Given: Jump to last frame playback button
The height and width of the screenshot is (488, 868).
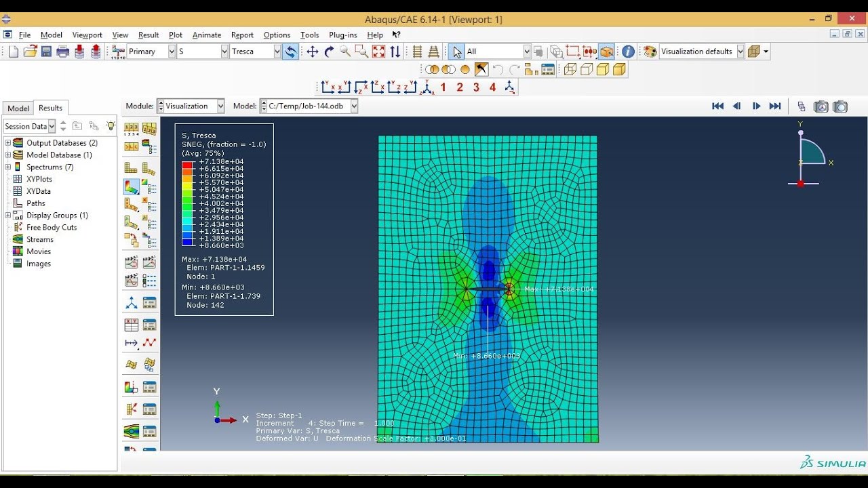Looking at the screenshot, I should [x=775, y=106].
